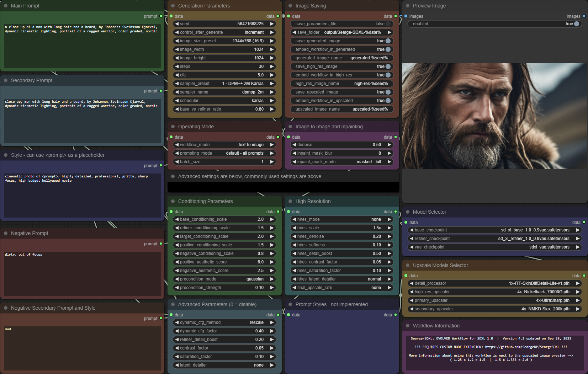Click the right arrow to increase seed

click(x=272, y=24)
